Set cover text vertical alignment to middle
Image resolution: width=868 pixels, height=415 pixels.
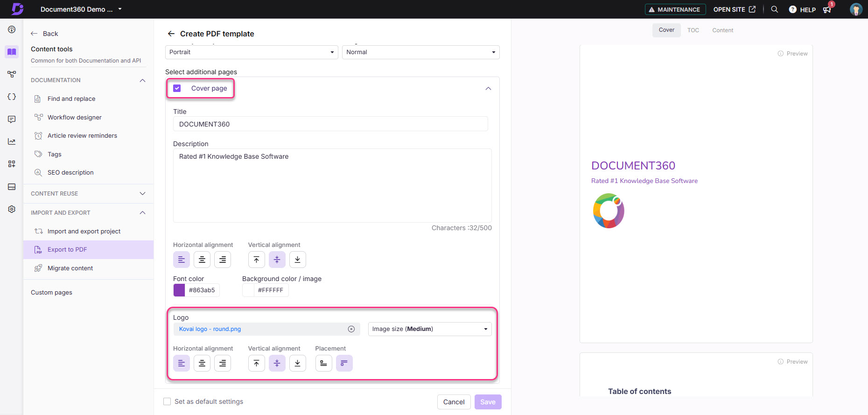pos(277,260)
